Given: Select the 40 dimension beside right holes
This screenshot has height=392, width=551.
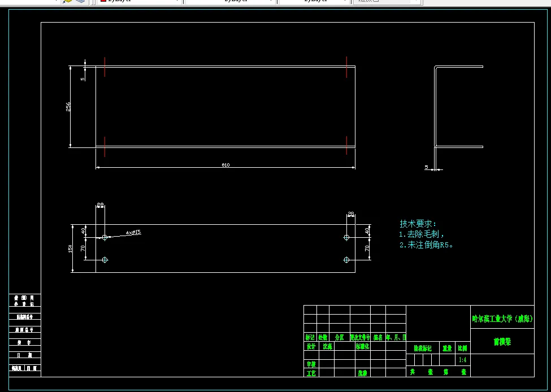Looking at the screenshot, I should (367, 231).
